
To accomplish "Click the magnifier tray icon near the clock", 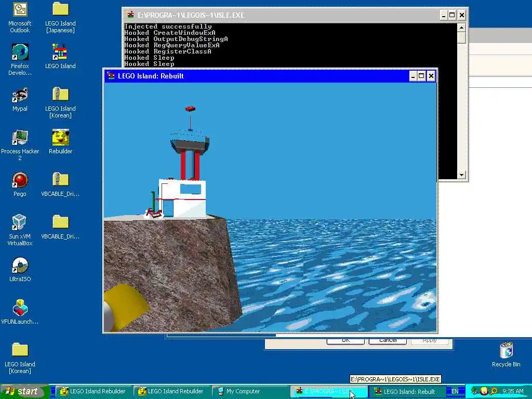I will click(x=494, y=391).
